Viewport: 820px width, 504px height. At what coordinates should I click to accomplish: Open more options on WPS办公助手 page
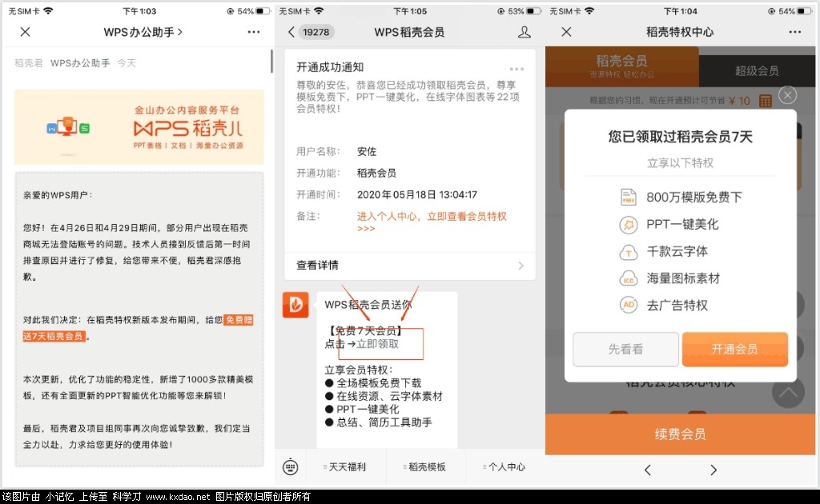[x=254, y=32]
